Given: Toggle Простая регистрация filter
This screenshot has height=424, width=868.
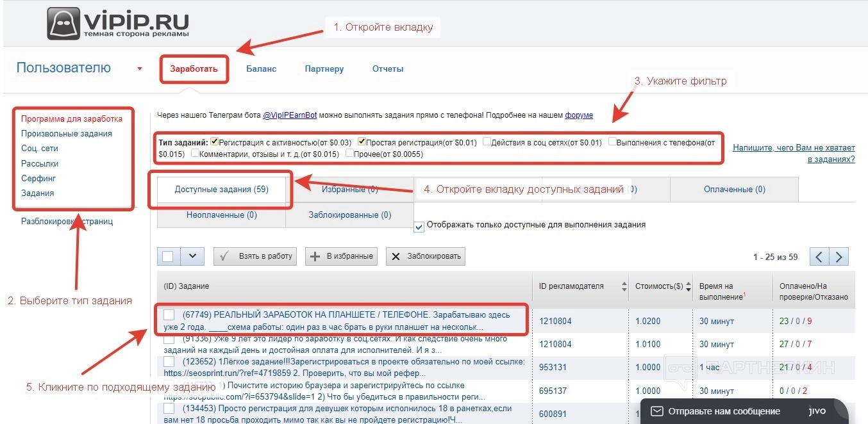Looking at the screenshot, I should (x=362, y=142).
